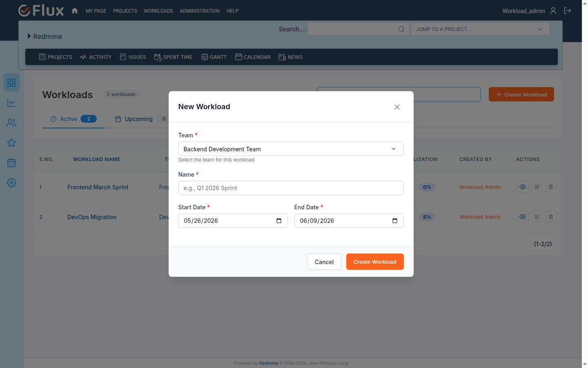Click the Created By column header
The height and width of the screenshot is (368, 588).
point(475,159)
